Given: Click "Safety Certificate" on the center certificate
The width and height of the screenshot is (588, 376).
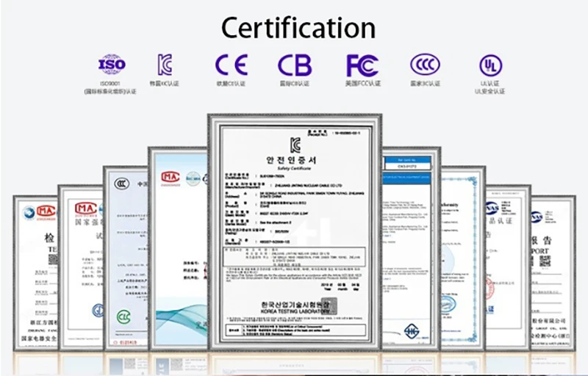Looking at the screenshot, I should (x=294, y=168).
